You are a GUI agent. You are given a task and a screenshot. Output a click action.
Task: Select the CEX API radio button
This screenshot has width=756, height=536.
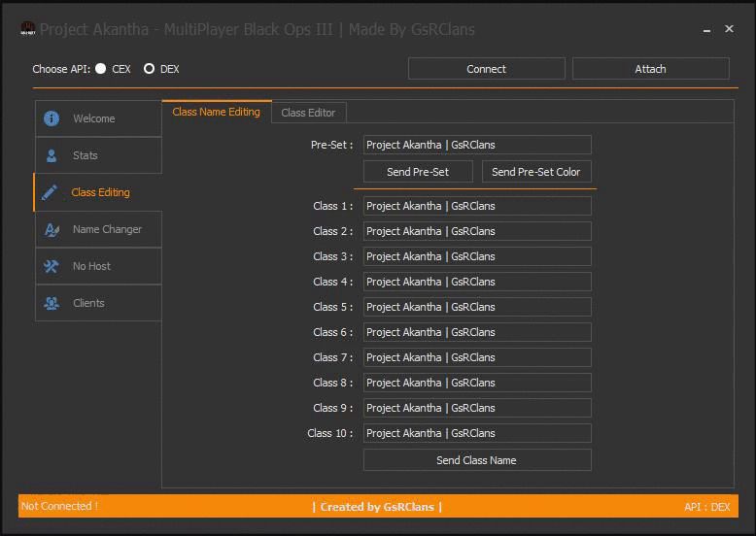pyautogui.click(x=101, y=69)
